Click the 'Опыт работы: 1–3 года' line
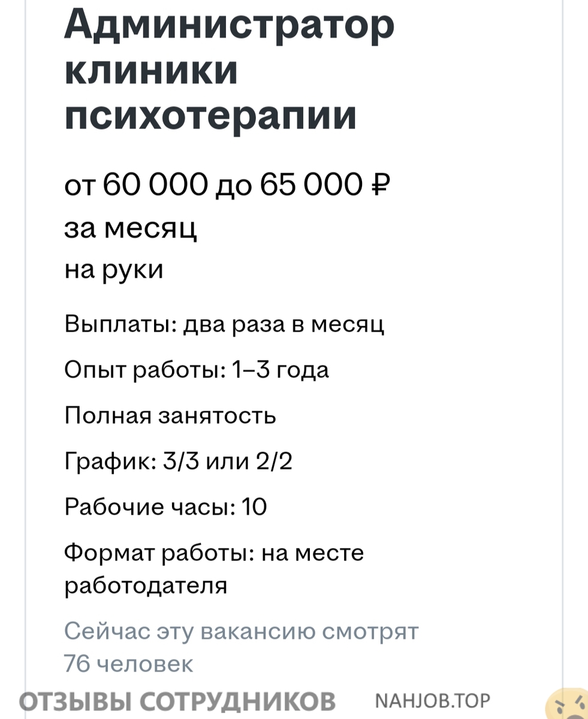Viewport: 588px width, 719px height. coord(197,369)
